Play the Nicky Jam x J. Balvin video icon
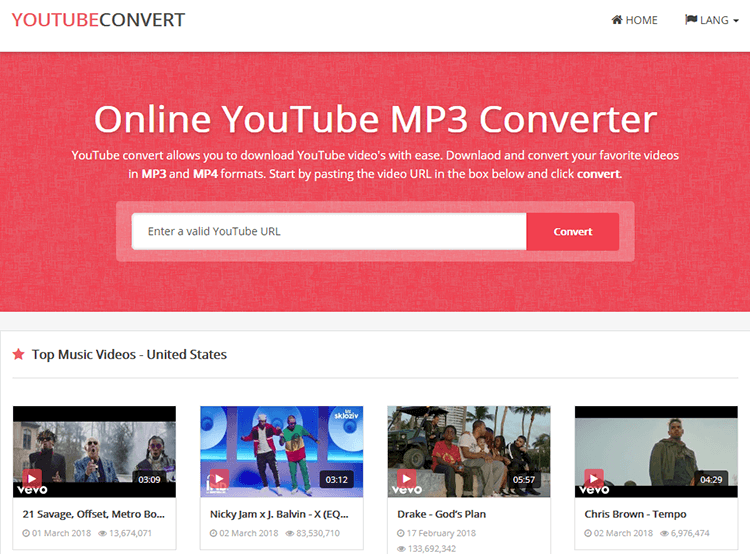The height and width of the screenshot is (554, 750). pyautogui.click(x=219, y=478)
